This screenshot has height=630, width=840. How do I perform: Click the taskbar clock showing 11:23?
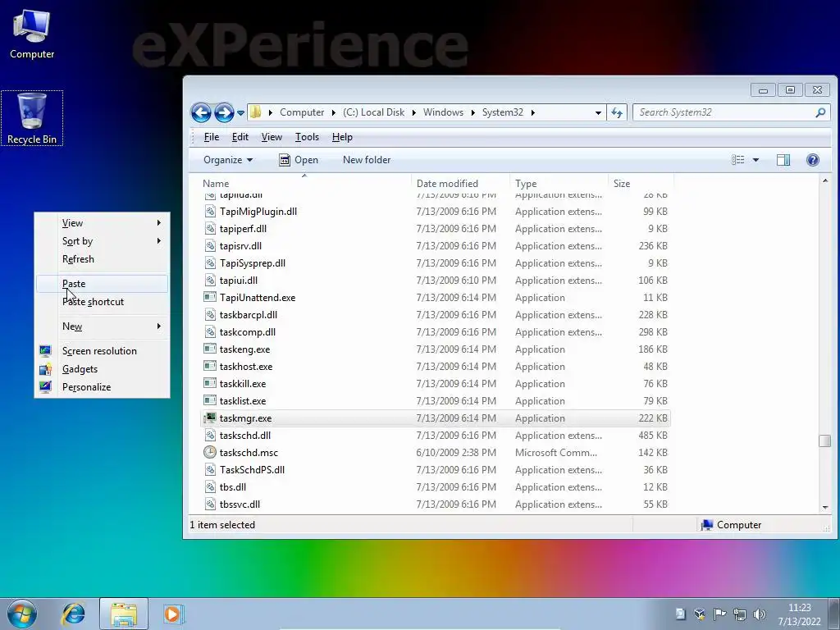799,614
